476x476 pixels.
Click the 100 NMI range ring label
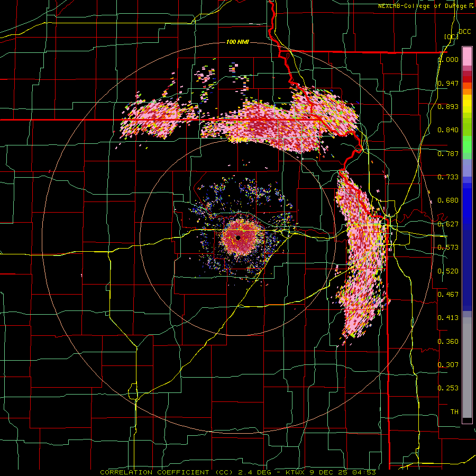coord(237,42)
